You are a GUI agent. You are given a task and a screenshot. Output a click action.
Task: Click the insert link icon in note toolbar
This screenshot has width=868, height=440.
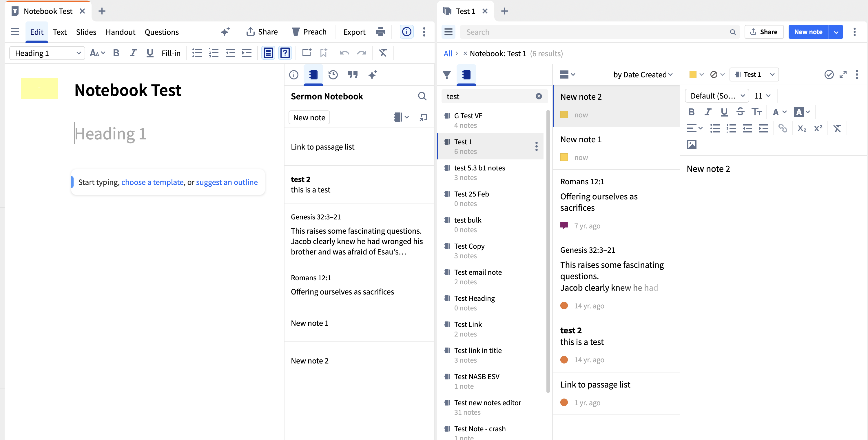click(x=783, y=128)
